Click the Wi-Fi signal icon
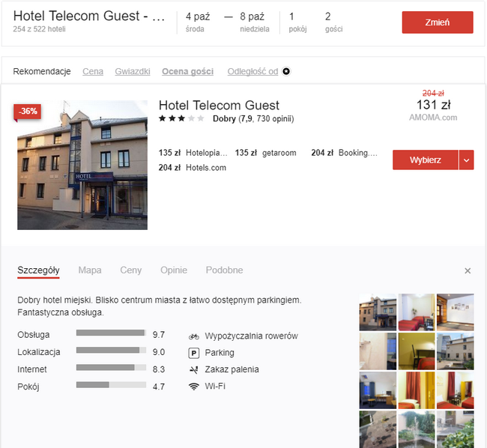Viewport: 487px width, 448px height. coord(194,387)
